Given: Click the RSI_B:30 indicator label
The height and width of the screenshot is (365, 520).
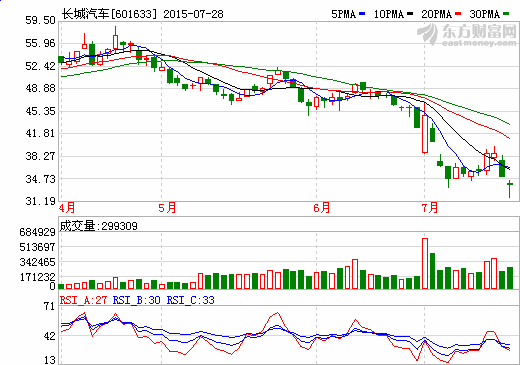Looking at the screenshot, I should [x=137, y=300].
